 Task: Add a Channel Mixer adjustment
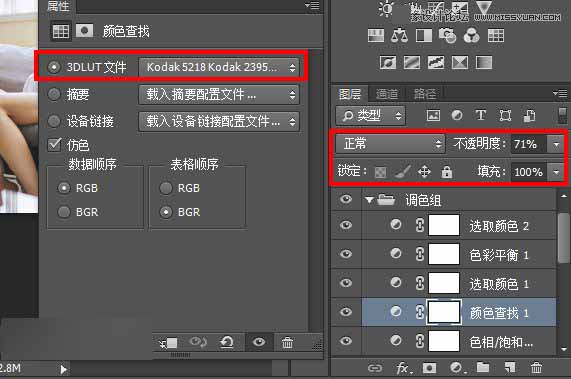click(472, 36)
